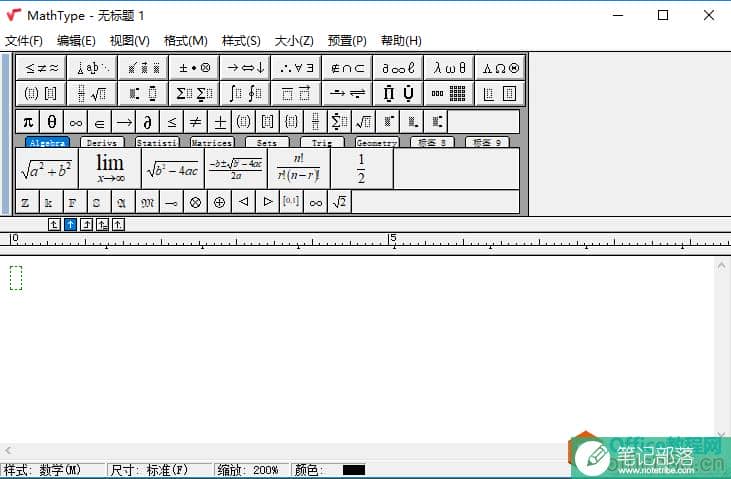Open the spaces and ellipses palette
Image resolution: width=731 pixels, height=479 pixels.
(x=92, y=68)
